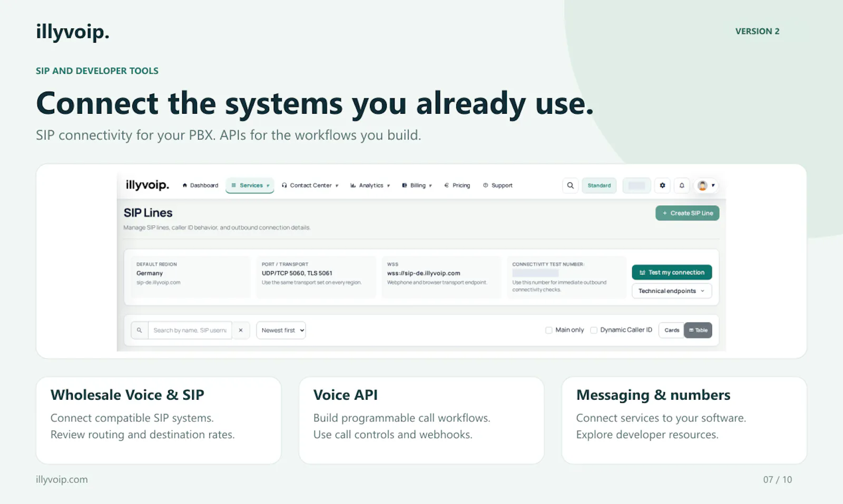Open the Pricing page
Screen dimensions: 843x504
tap(457, 185)
